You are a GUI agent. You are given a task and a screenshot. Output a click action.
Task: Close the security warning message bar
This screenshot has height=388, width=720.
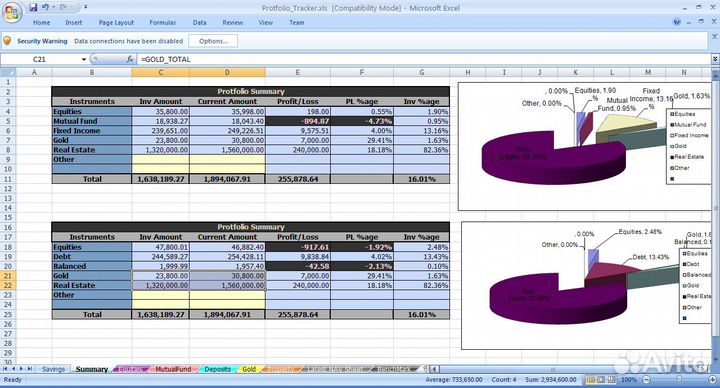click(714, 37)
